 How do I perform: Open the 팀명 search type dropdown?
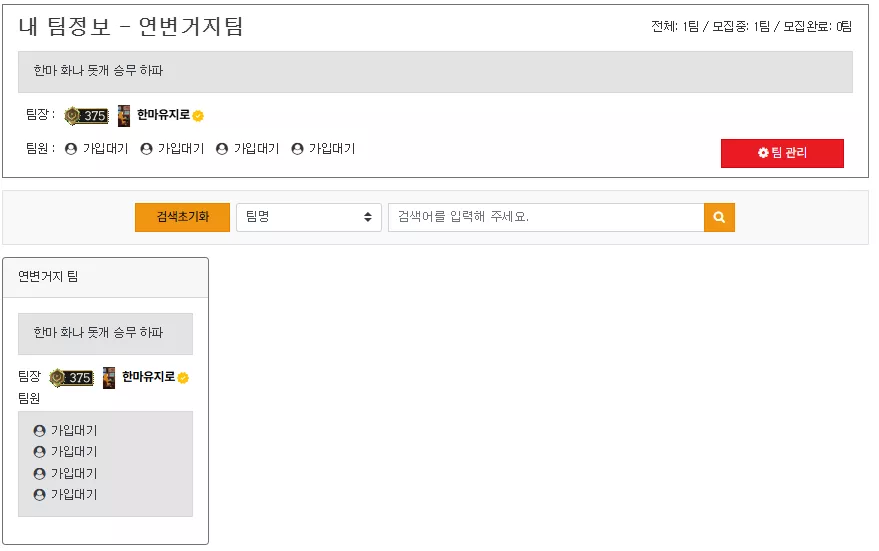click(309, 217)
